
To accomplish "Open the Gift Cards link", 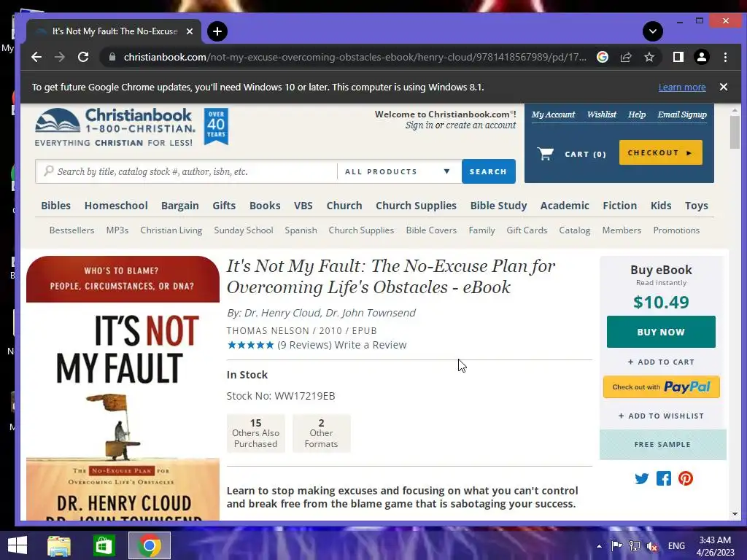I will click(527, 230).
